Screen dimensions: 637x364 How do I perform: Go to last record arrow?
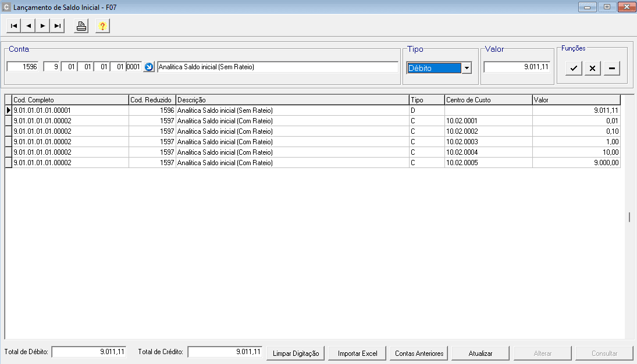pos(57,26)
